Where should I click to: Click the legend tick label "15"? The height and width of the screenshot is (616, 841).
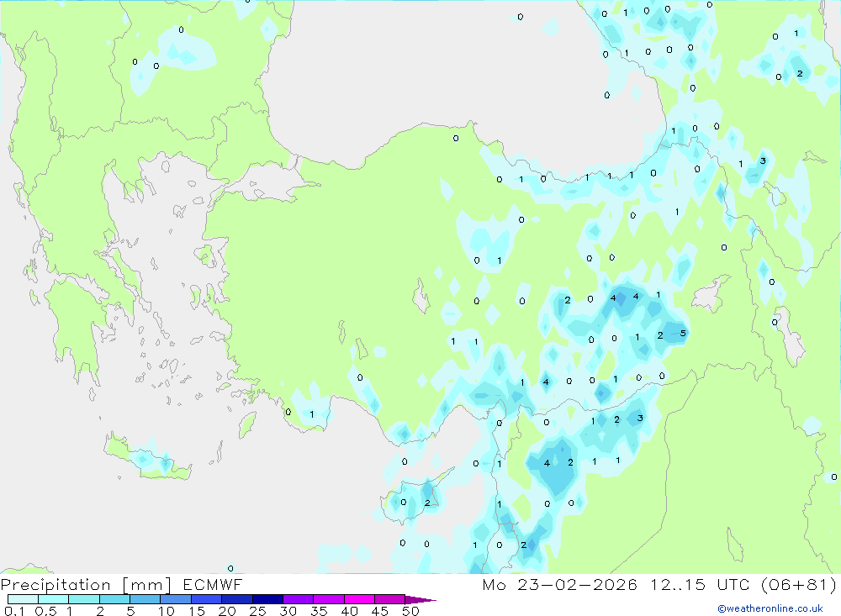click(x=197, y=611)
